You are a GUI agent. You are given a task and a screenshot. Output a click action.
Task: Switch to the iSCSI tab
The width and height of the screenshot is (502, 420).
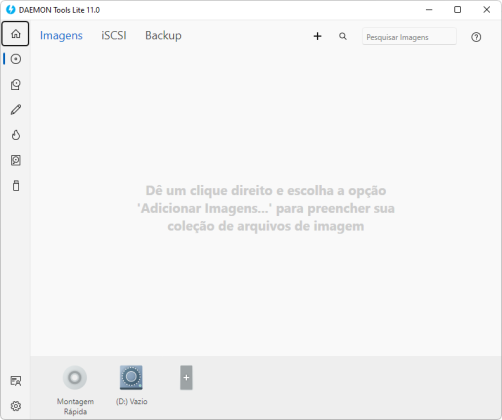[x=114, y=35]
